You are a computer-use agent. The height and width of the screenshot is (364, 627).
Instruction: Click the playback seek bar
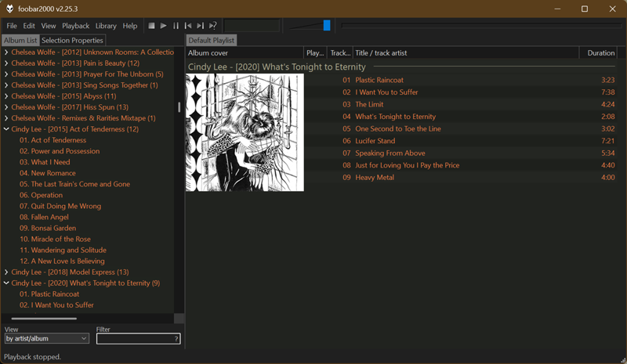click(481, 26)
